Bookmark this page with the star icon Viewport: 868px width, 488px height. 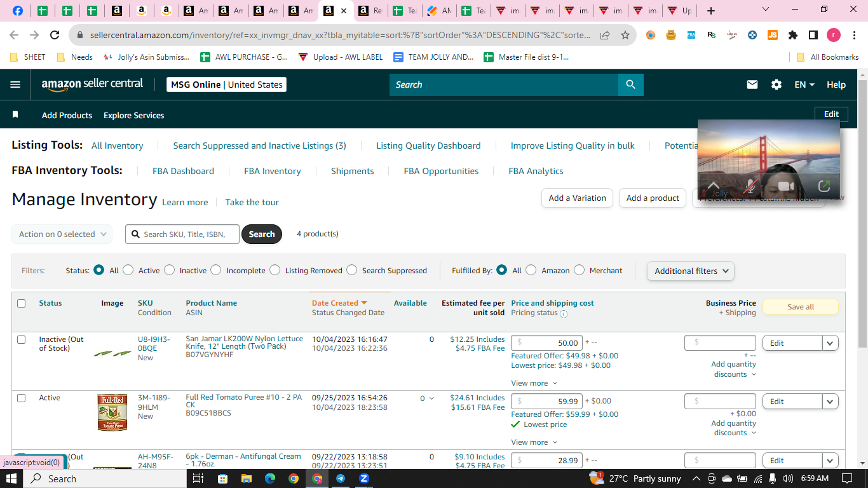pos(625,35)
